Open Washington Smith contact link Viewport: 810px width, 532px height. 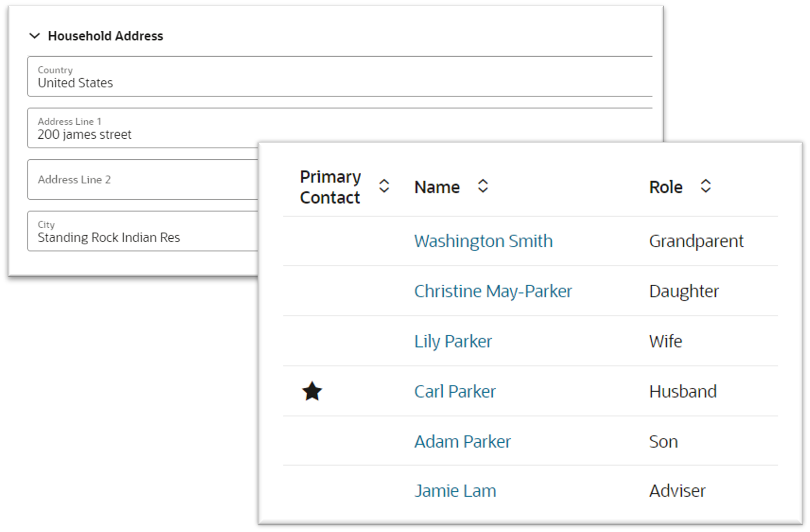pyautogui.click(x=483, y=241)
